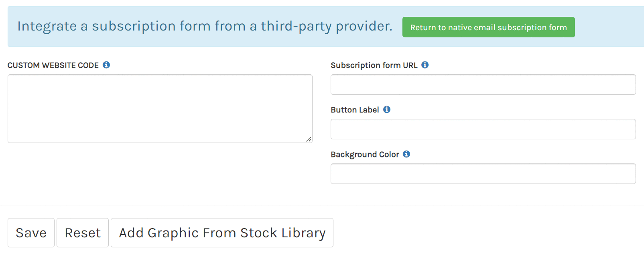Show help icon next to Button Label

point(387,110)
